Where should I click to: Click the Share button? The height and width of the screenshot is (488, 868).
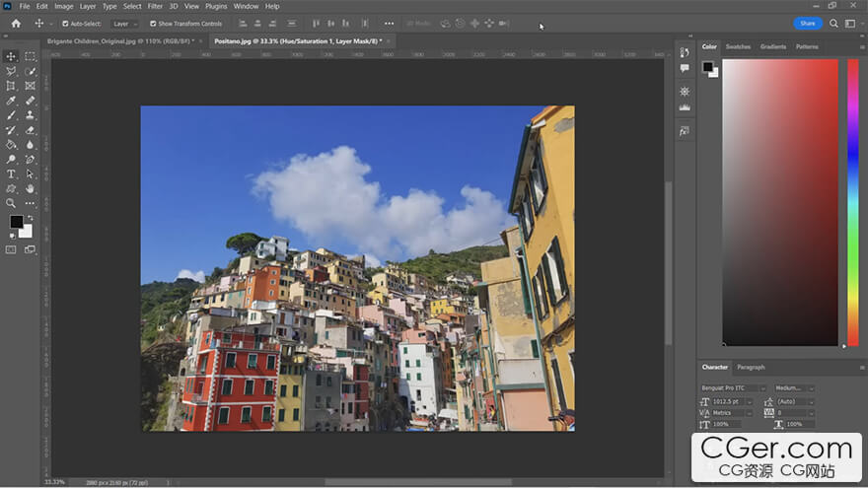pos(808,24)
